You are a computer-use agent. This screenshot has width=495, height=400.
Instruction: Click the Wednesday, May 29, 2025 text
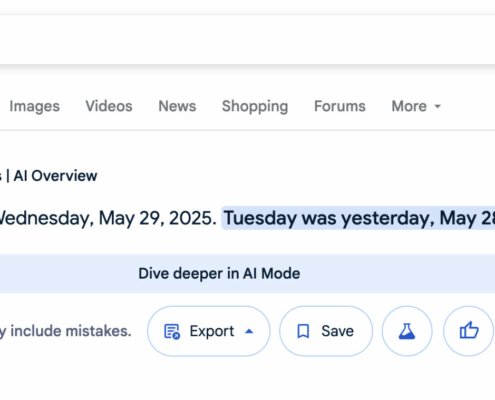click(x=107, y=219)
